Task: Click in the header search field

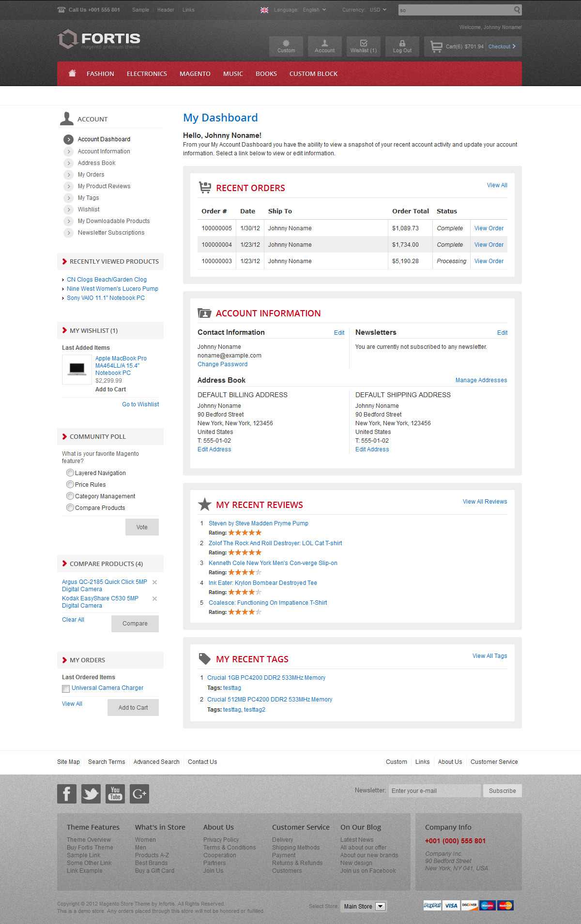Action: tap(456, 10)
